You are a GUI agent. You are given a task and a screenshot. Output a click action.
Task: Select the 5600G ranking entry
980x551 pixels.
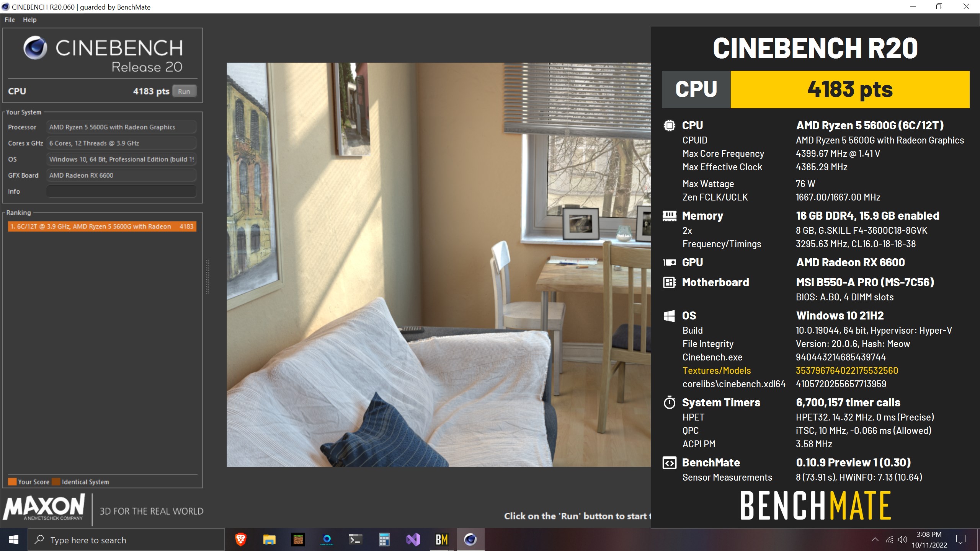pyautogui.click(x=102, y=227)
